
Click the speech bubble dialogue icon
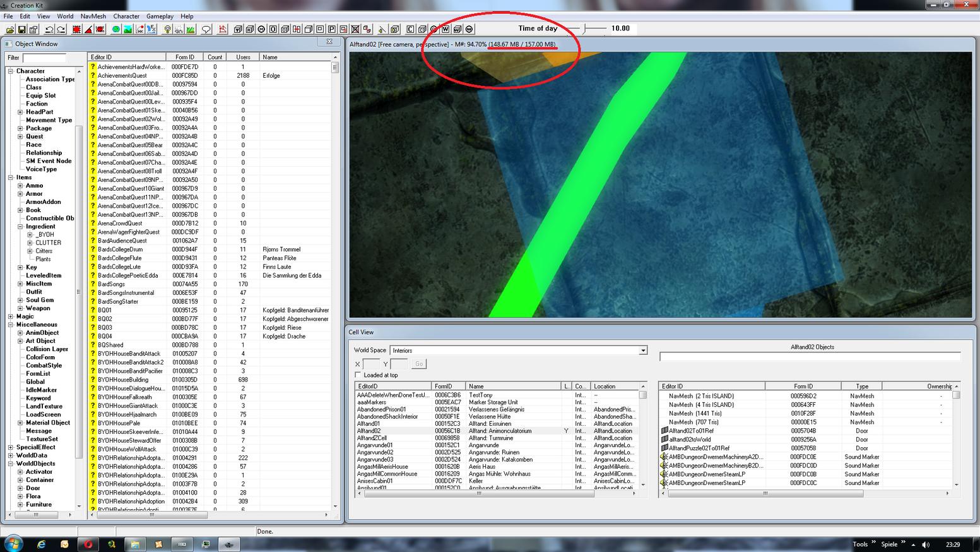click(206, 29)
